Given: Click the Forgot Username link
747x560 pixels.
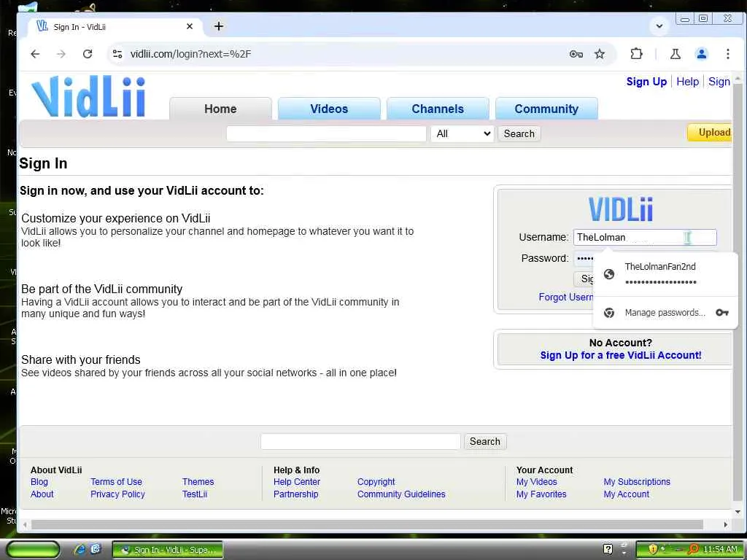Looking at the screenshot, I should point(566,297).
